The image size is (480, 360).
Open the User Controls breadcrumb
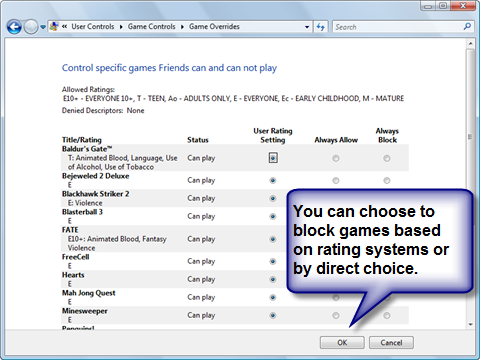[x=93, y=26]
